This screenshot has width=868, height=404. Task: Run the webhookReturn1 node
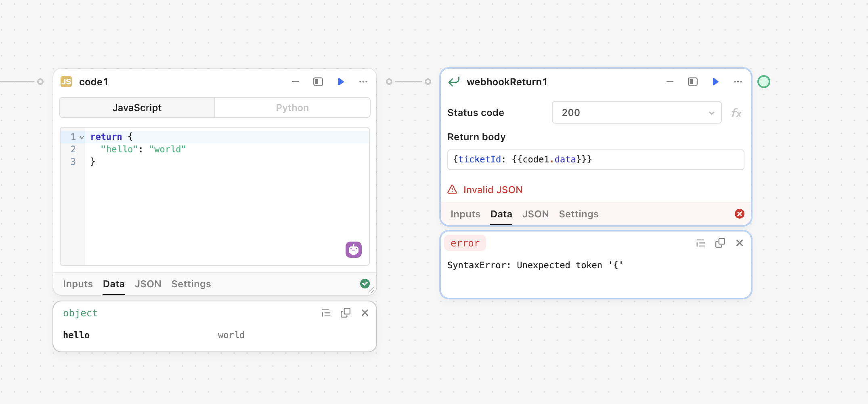715,82
